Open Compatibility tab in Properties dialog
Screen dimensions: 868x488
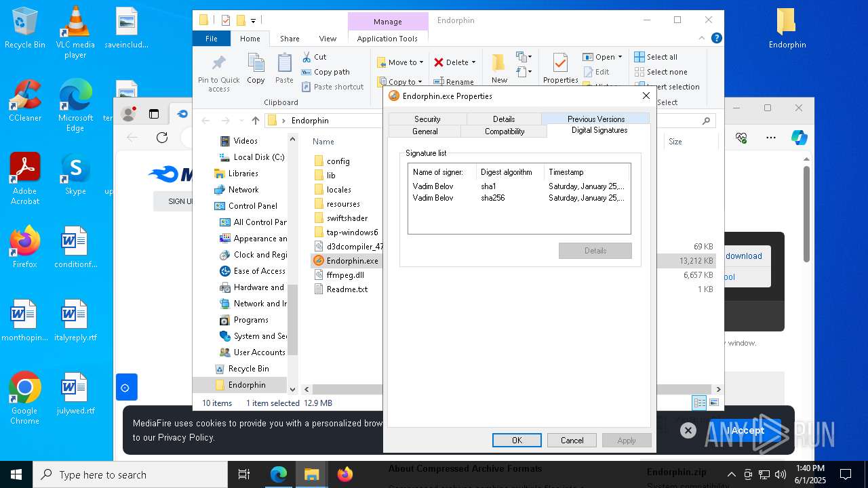[x=505, y=131]
